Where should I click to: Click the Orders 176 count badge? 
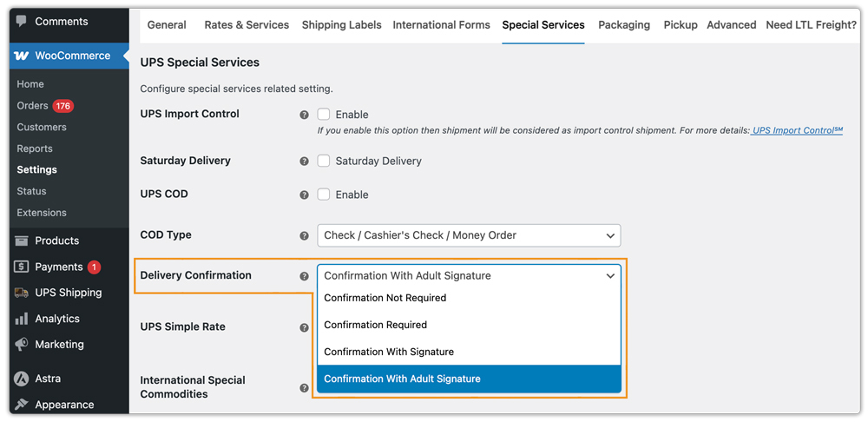click(x=63, y=106)
